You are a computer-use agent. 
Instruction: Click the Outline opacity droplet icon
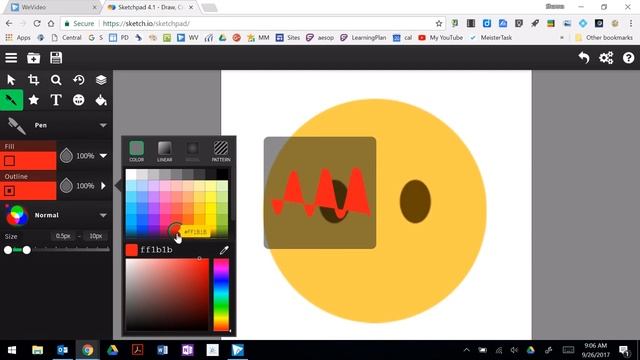tap(66, 186)
